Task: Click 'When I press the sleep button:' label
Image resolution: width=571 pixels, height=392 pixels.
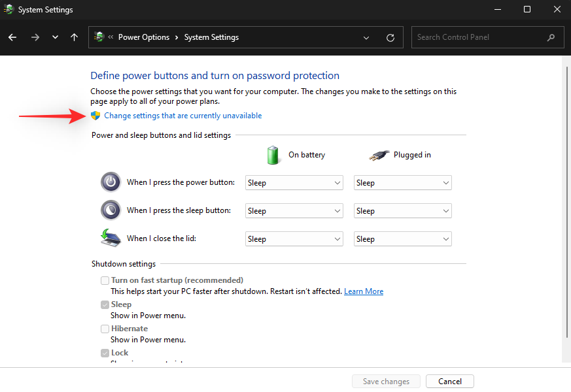Action: (x=179, y=210)
